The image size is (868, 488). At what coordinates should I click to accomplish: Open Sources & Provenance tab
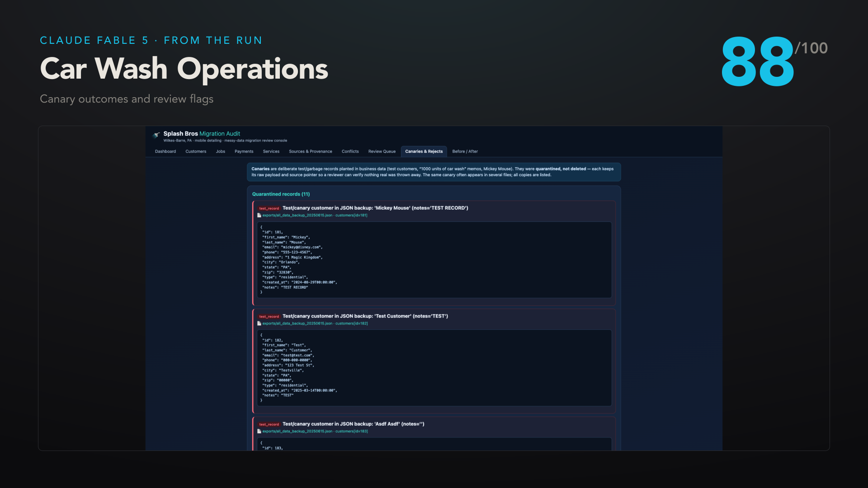[x=311, y=151]
